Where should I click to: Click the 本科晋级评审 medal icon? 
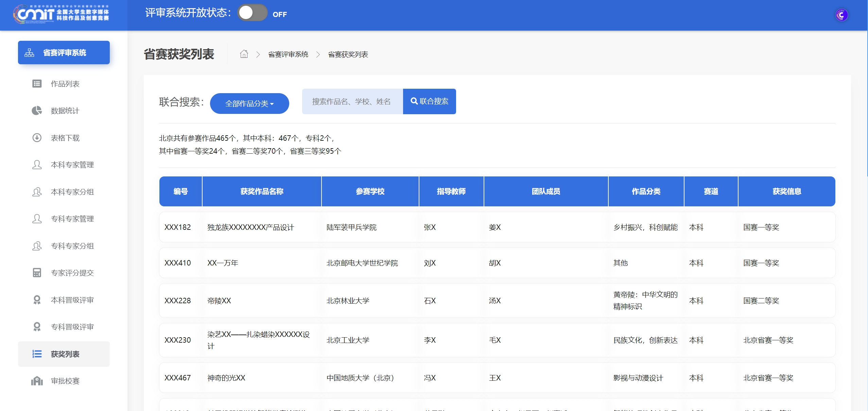tap(37, 300)
